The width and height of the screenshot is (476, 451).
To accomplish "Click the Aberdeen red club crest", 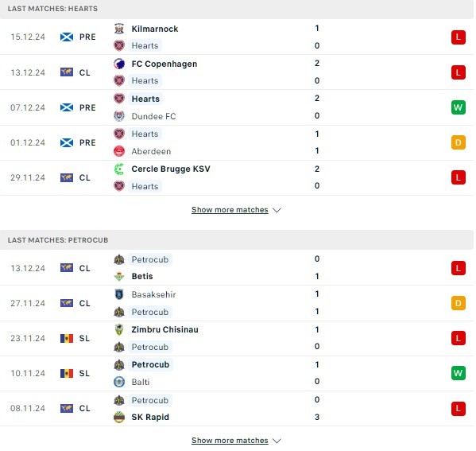I will [119, 151].
